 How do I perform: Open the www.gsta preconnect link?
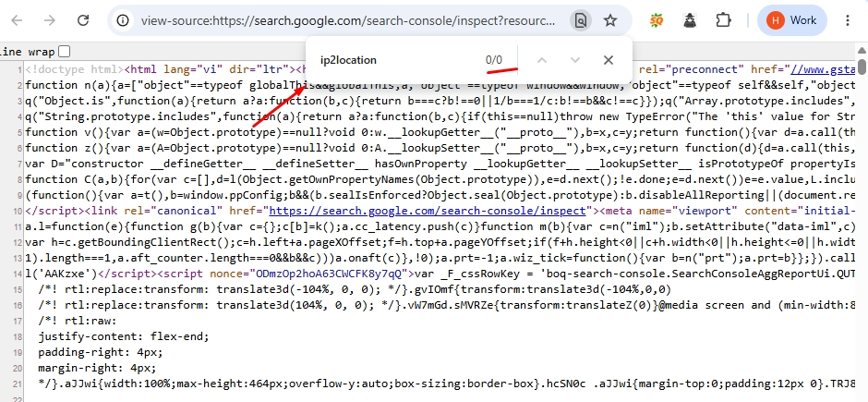[823, 69]
